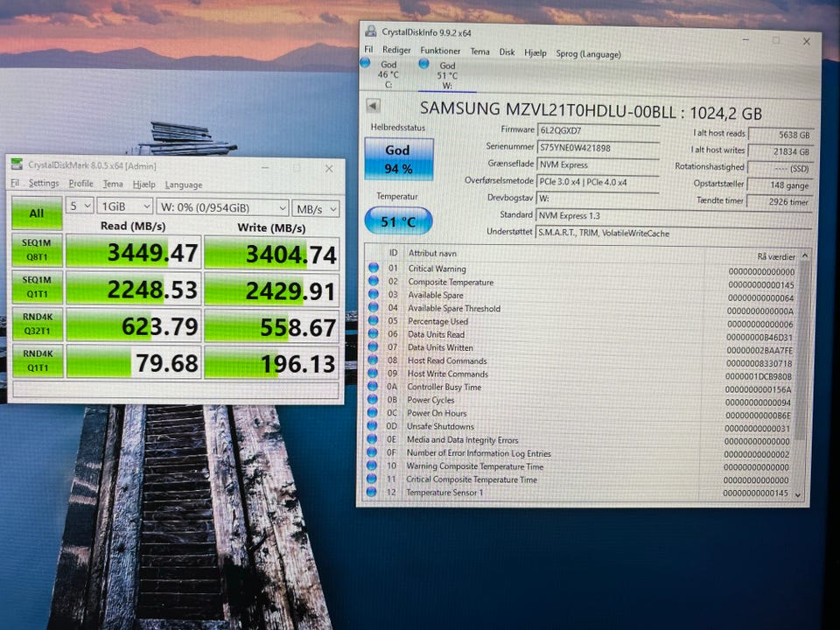Viewport: 840px width, 630px height.
Task: Click status icon for Warning Composite Temperature Time
Action: point(372,465)
